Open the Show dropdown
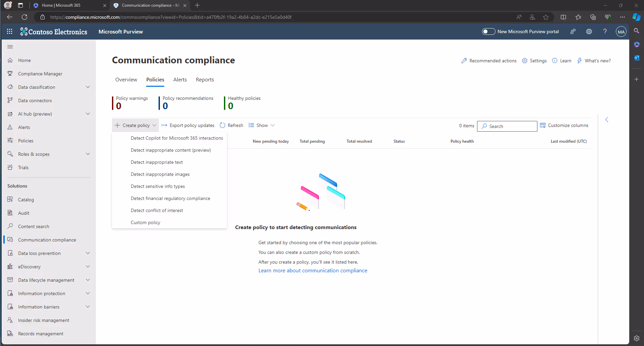This screenshot has height=346, width=644. [x=262, y=125]
